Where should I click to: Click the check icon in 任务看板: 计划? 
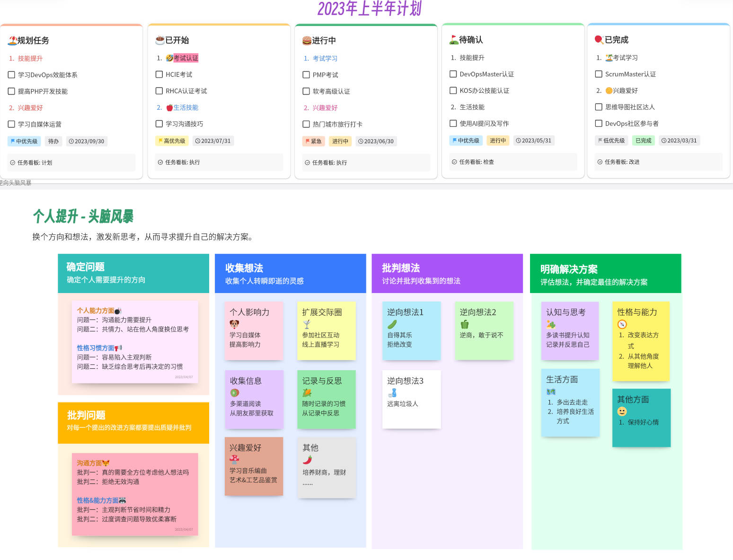tap(13, 162)
